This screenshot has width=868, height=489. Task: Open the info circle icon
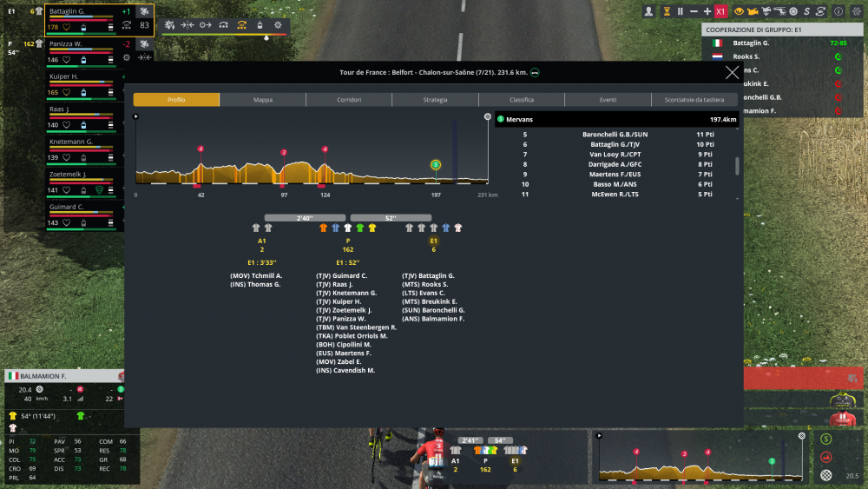tap(838, 11)
